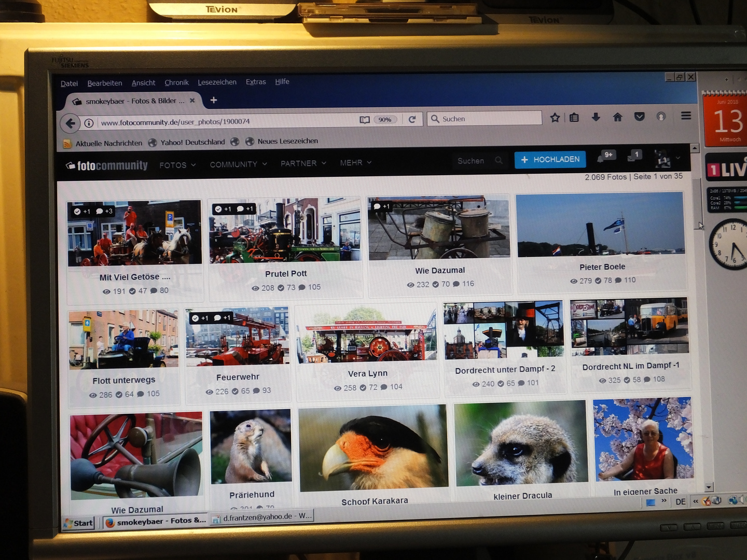Click into the Firefox Suchen search box

[x=484, y=119]
